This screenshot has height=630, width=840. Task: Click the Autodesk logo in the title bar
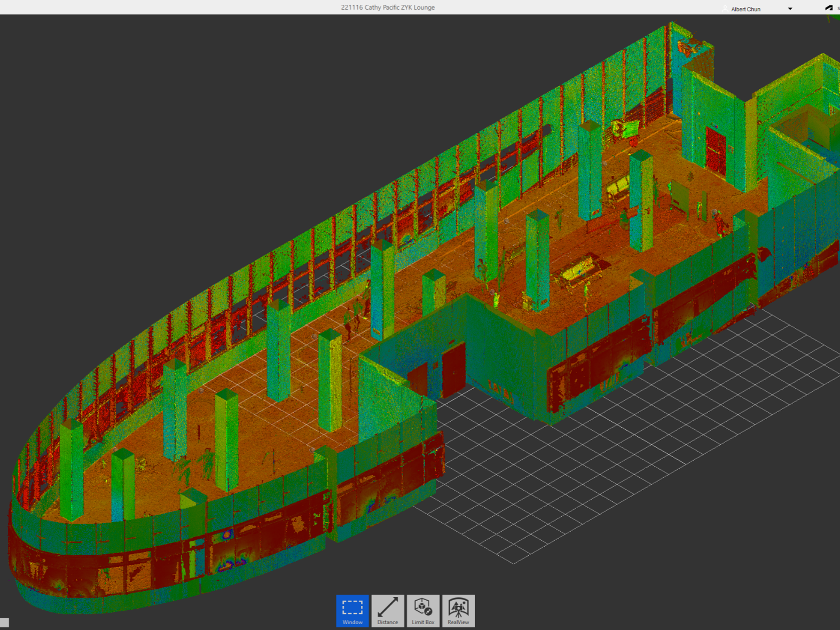click(x=828, y=8)
